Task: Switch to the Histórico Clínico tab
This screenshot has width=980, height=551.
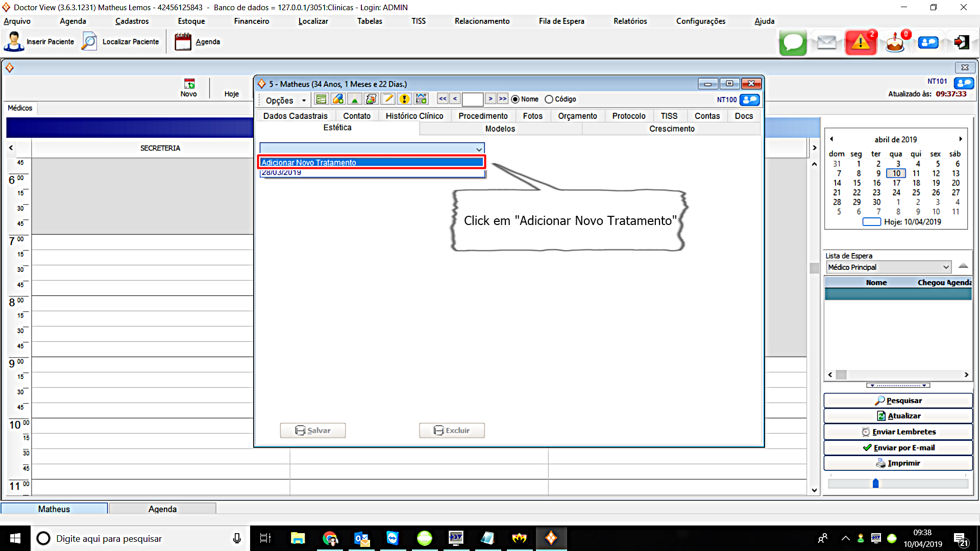Action: (414, 116)
